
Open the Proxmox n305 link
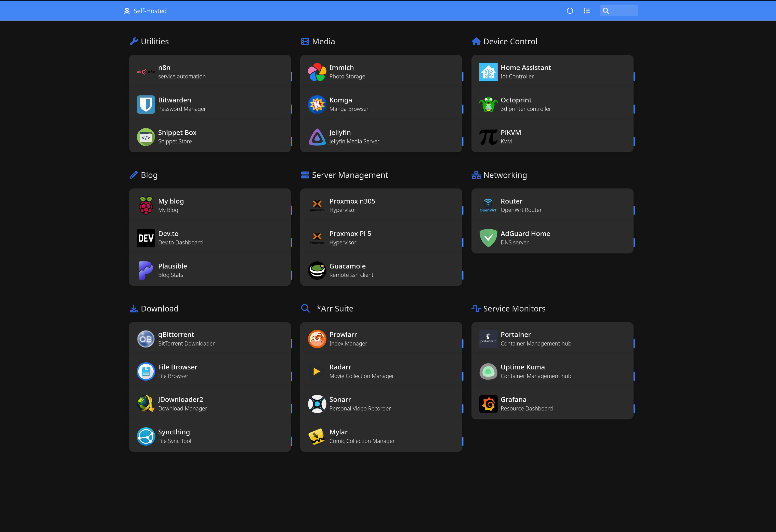click(x=352, y=201)
